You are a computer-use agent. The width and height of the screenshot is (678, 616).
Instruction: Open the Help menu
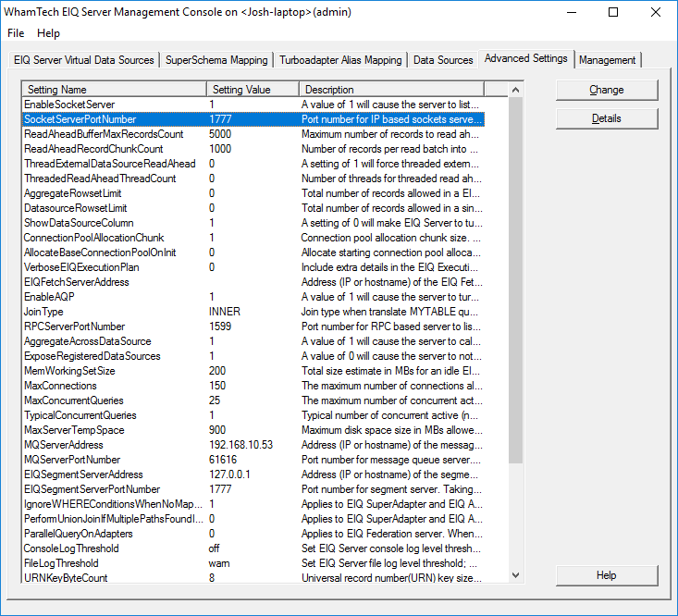(x=48, y=33)
